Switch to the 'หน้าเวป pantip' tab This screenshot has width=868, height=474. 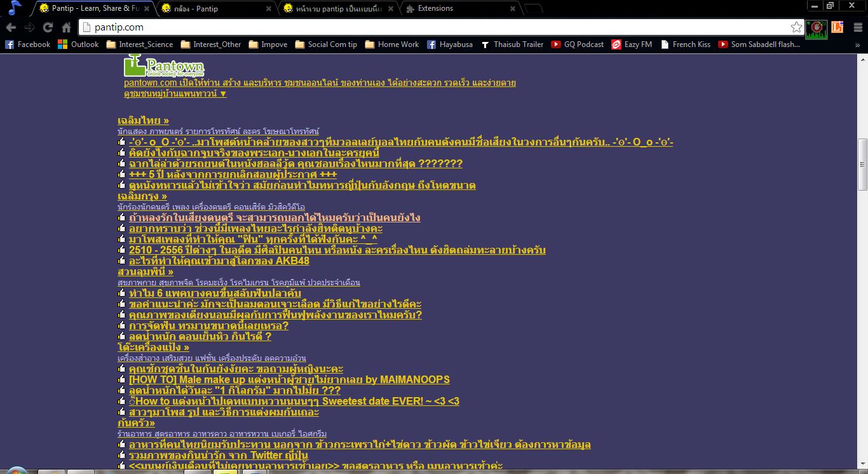(x=338, y=8)
